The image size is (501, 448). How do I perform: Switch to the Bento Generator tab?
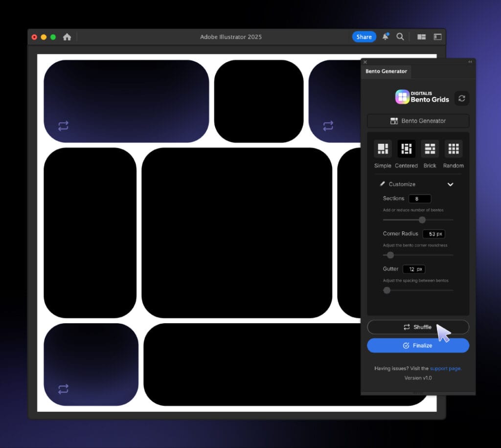[386, 71]
